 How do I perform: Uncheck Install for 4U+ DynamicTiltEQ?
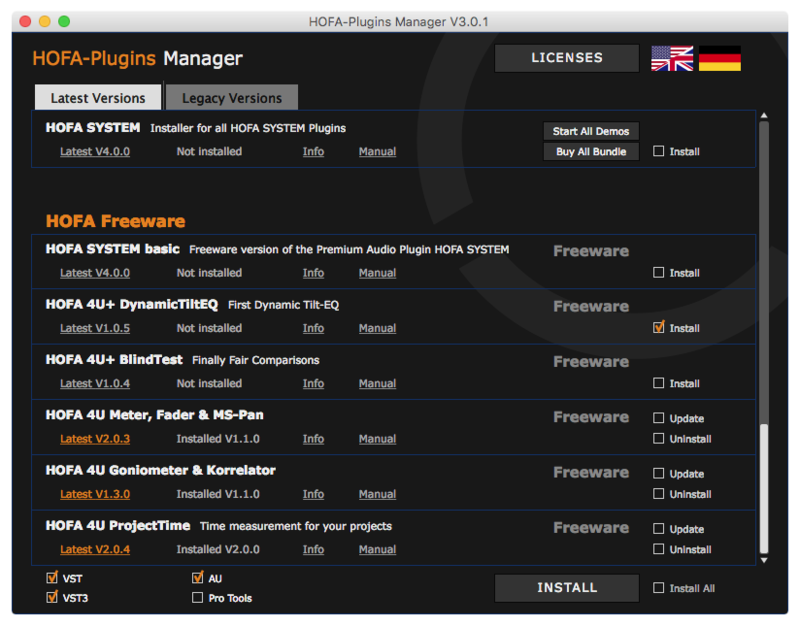658,328
